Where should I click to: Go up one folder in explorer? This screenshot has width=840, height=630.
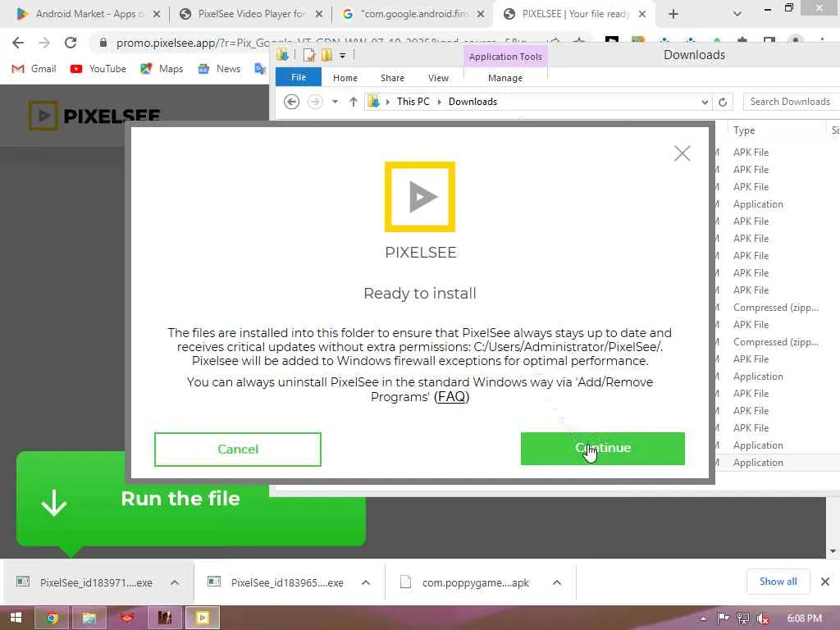pos(353,101)
